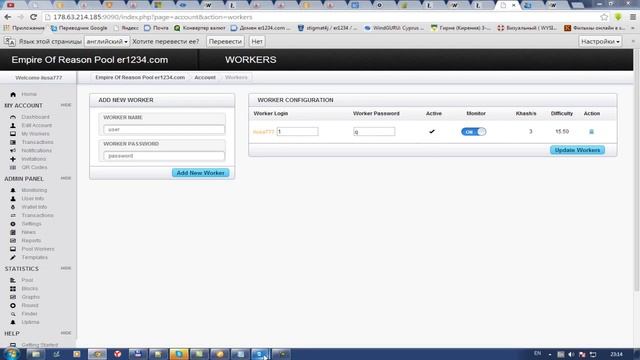
Task: Show more bookmarks via the double chevron
Action: (x=633, y=28)
